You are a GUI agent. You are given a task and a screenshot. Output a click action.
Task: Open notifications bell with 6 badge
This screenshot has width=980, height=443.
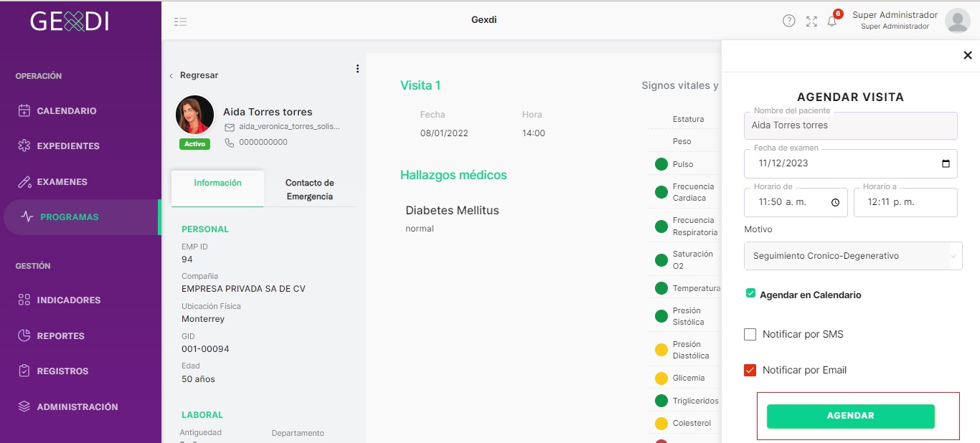point(832,21)
